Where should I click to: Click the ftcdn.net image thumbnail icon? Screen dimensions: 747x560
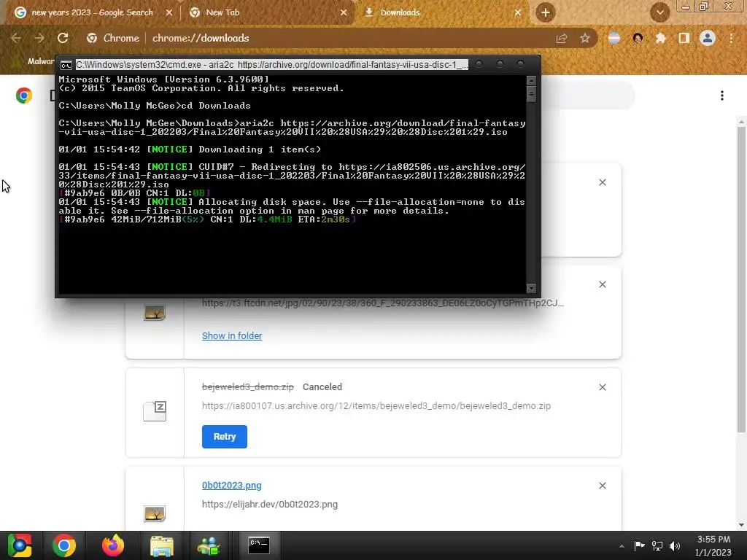155,313
